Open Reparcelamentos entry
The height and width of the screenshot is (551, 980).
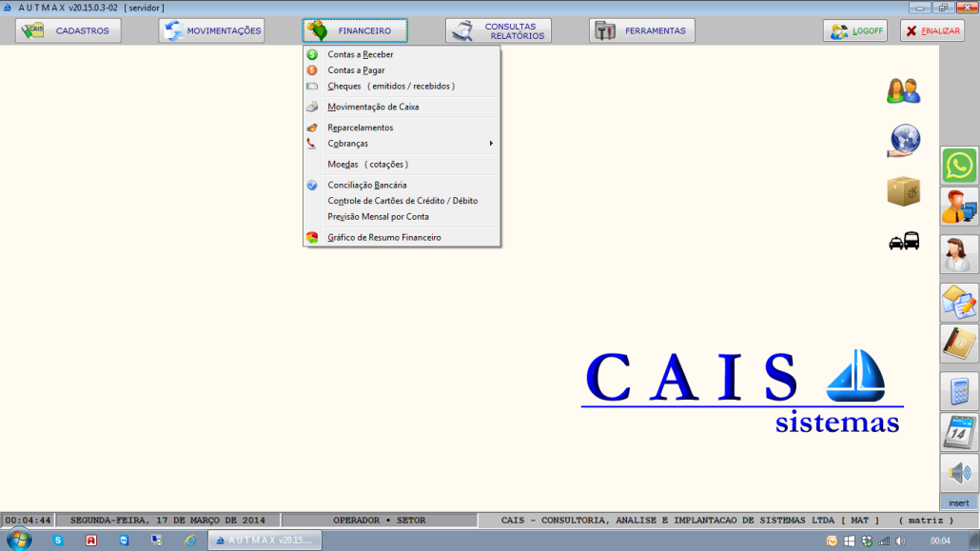point(402,128)
